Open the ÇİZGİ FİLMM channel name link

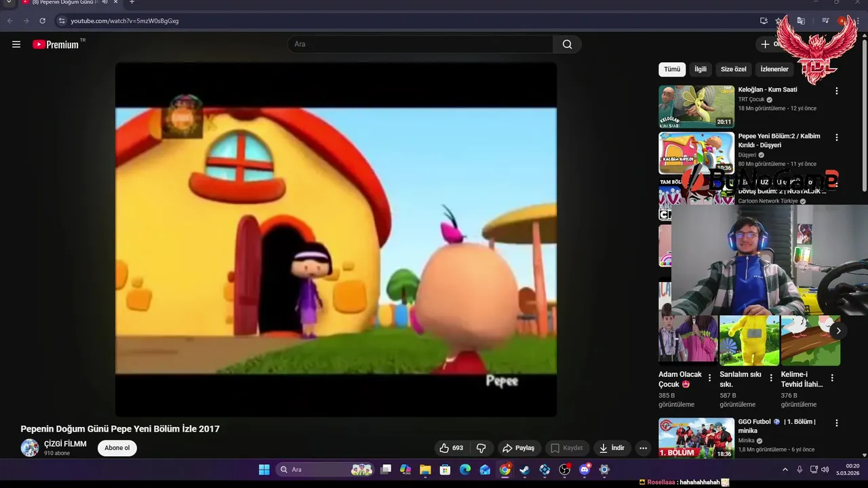[x=65, y=444]
